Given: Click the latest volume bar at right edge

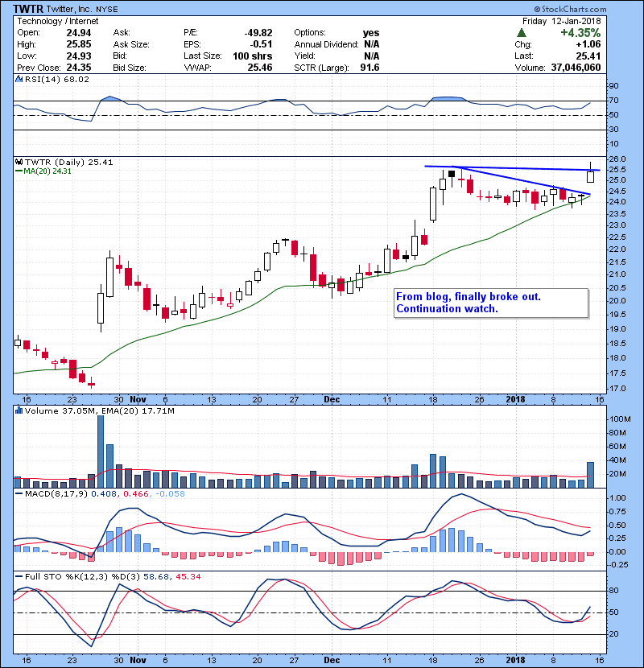Looking at the screenshot, I should [590, 475].
